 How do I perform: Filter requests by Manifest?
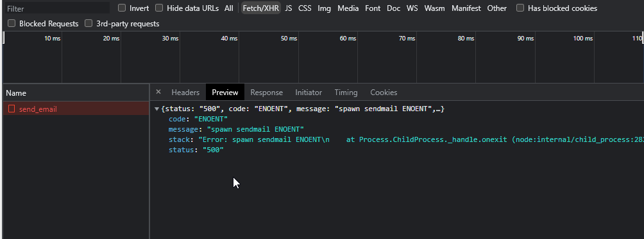pyautogui.click(x=466, y=8)
